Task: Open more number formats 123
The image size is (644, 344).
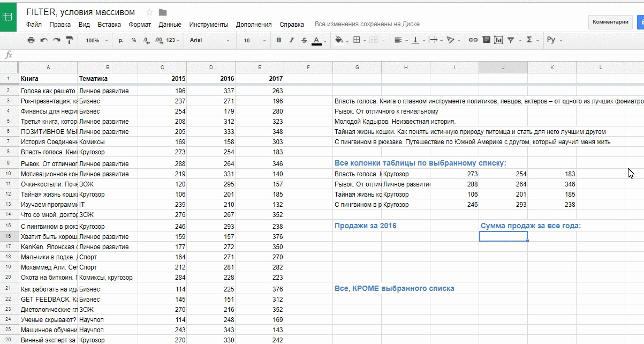Action: pyautogui.click(x=173, y=40)
